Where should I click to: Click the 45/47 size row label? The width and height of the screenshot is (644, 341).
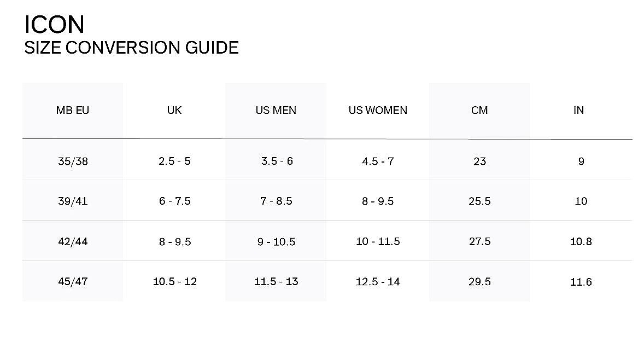73,282
